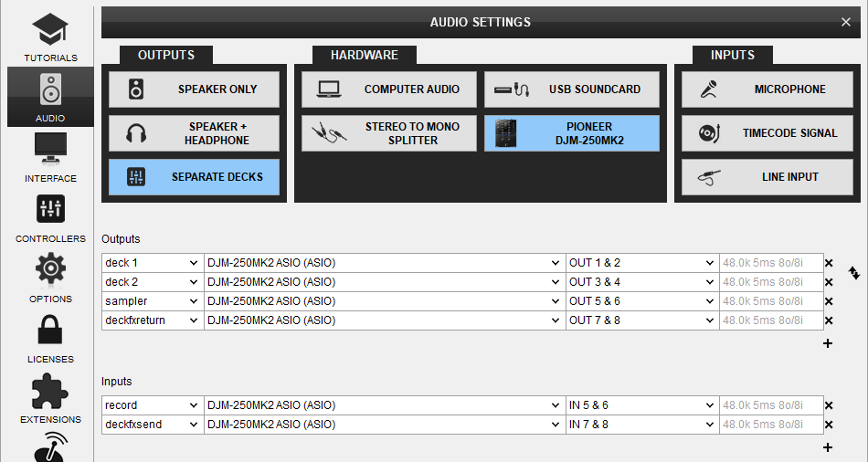Image resolution: width=868 pixels, height=462 pixels.
Task: Click the record row info field 48.0k 5ms
Action: click(x=771, y=405)
